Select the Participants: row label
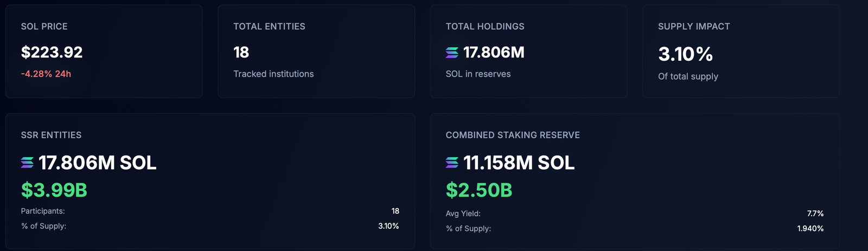The image size is (868, 251). point(43,211)
